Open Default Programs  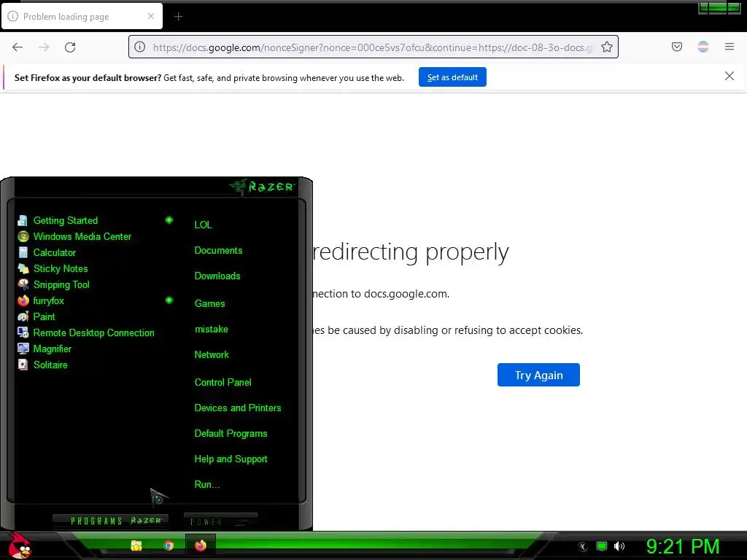click(x=231, y=434)
